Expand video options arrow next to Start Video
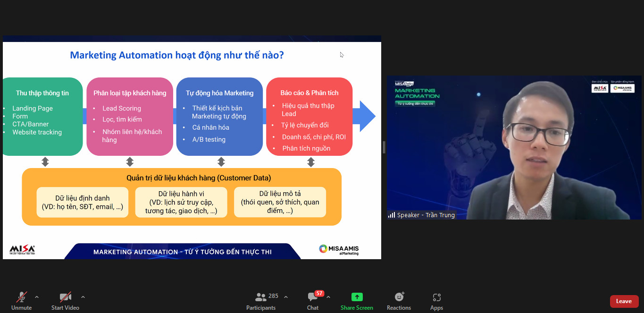Screen dimensions: 644x313 (x=83, y=297)
